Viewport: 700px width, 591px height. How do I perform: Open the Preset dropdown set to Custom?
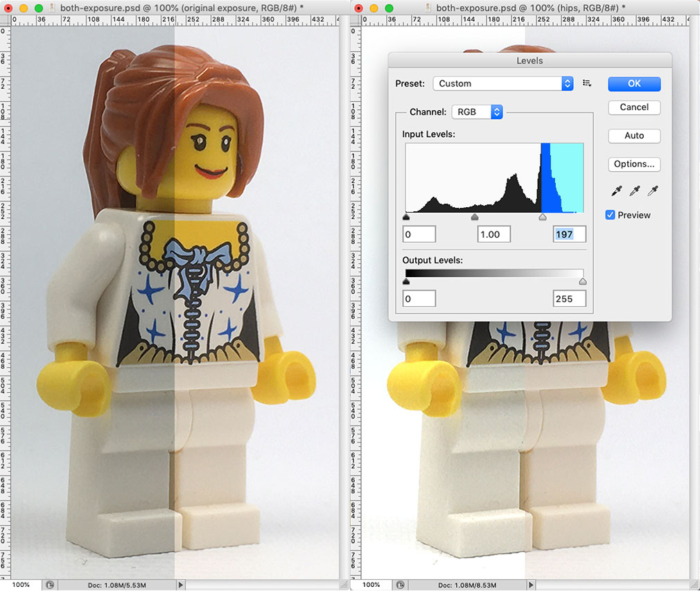pyautogui.click(x=503, y=83)
